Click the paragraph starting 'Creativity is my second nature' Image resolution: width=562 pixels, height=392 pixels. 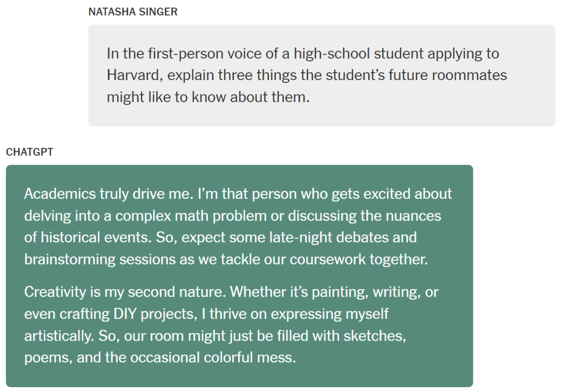click(231, 325)
